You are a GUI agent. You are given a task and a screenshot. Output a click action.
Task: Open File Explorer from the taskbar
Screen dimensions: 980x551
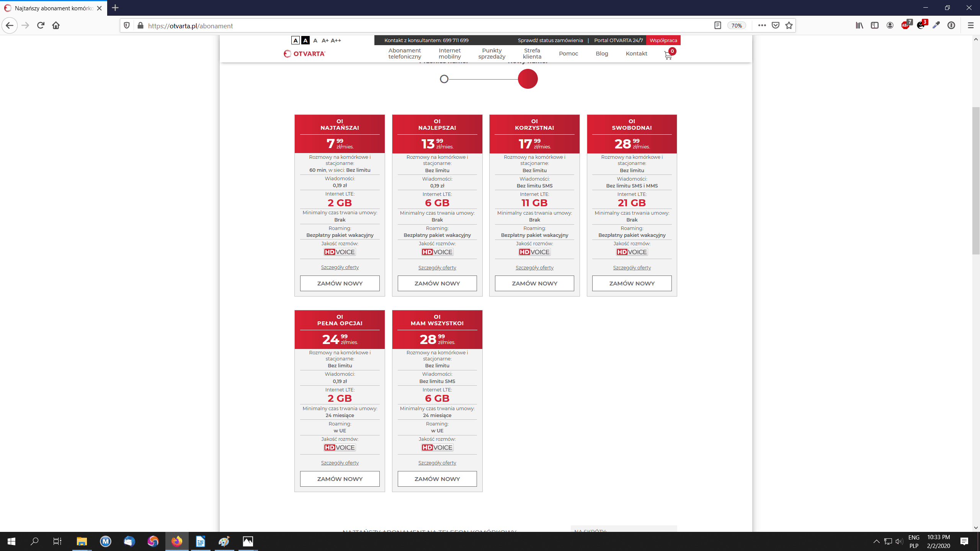pos(82,541)
